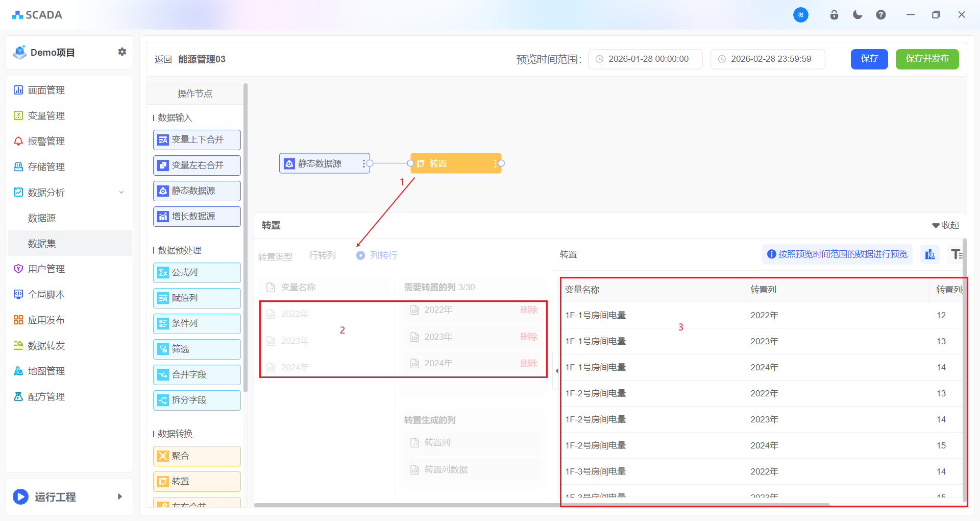This screenshot has width=980, height=521.
Task: Click the lock icon in title bar
Action: coord(834,15)
